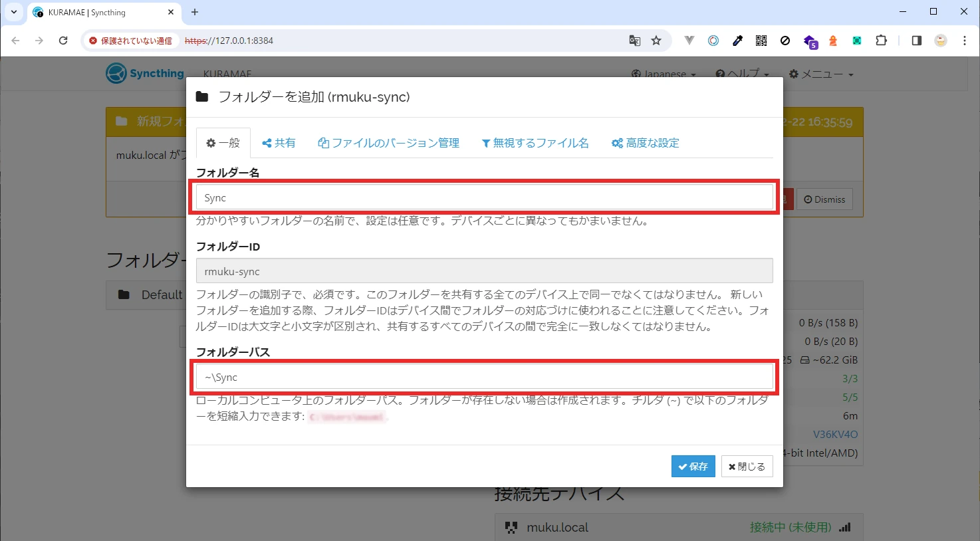The width and height of the screenshot is (980, 541).
Task: Click the dialog title フォルダーを追加 (rmuku-sync)
Action: 314,97
